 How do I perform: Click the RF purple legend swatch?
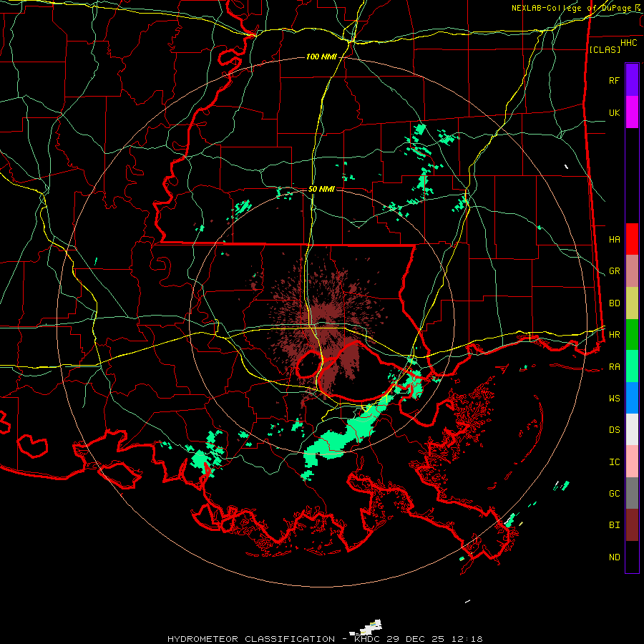tap(632, 80)
